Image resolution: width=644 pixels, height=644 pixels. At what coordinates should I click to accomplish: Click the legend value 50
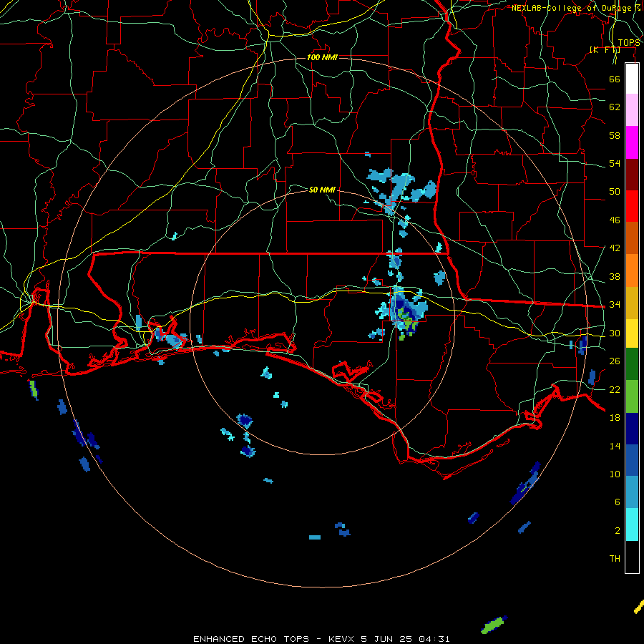(615, 192)
